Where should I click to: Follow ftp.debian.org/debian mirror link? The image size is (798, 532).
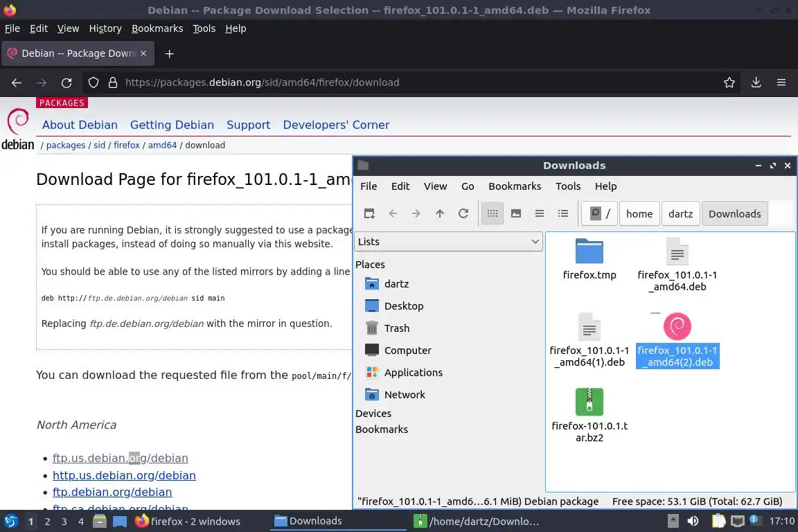pos(112,493)
